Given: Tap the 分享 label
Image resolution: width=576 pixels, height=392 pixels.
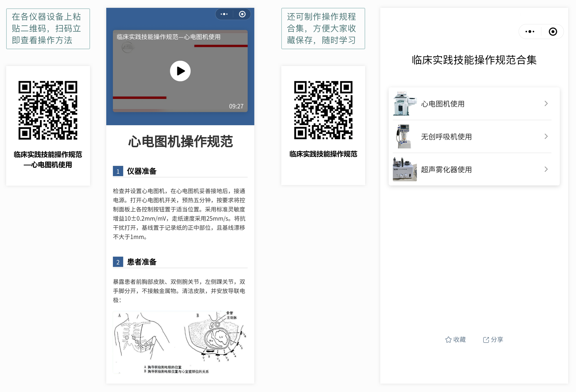Looking at the screenshot, I should click(x=497, y=339).
